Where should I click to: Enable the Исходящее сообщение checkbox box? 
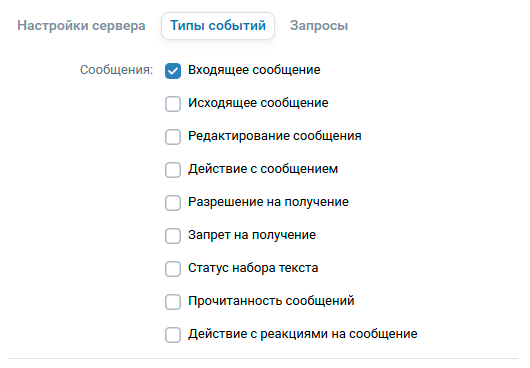tap(173, 104)
